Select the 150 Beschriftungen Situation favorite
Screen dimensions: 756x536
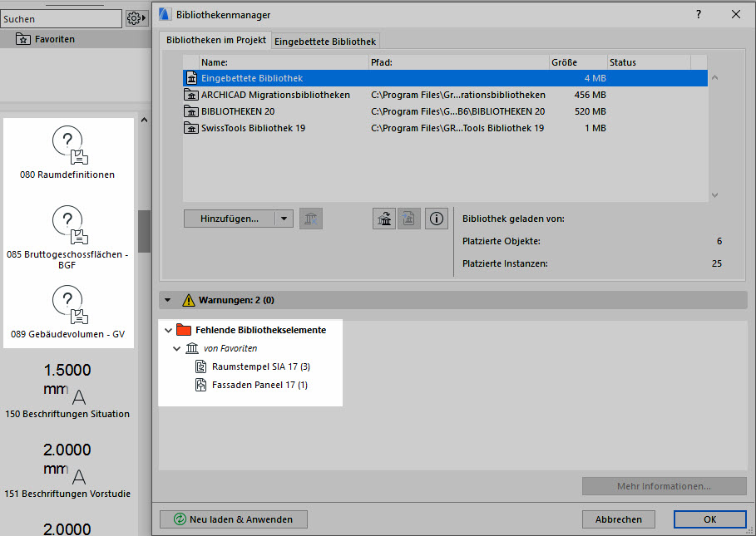(67, 391)
